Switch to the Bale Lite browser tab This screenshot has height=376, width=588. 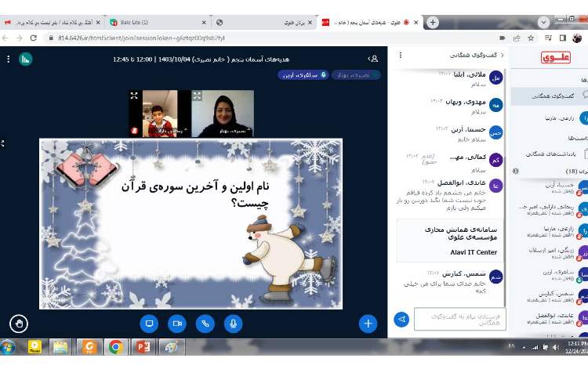[x=158, y=23]
